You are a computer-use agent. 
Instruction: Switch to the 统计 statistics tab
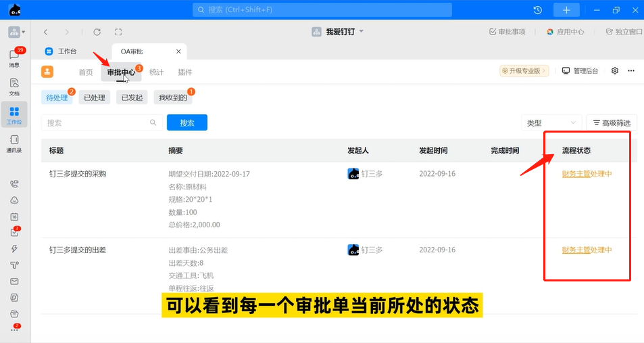(156, 72)
